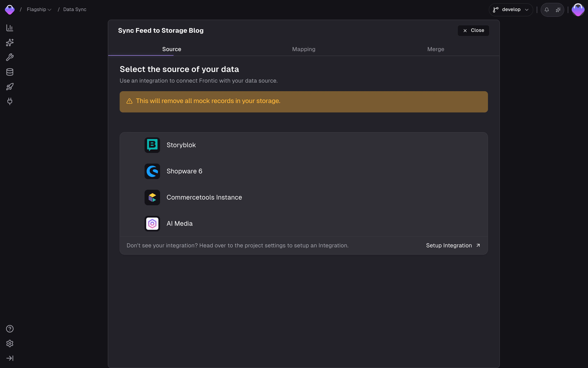Click the 'Sync Feed to Storage Blog' title
This screenshot has height=368, width=588.
[161, 30]
